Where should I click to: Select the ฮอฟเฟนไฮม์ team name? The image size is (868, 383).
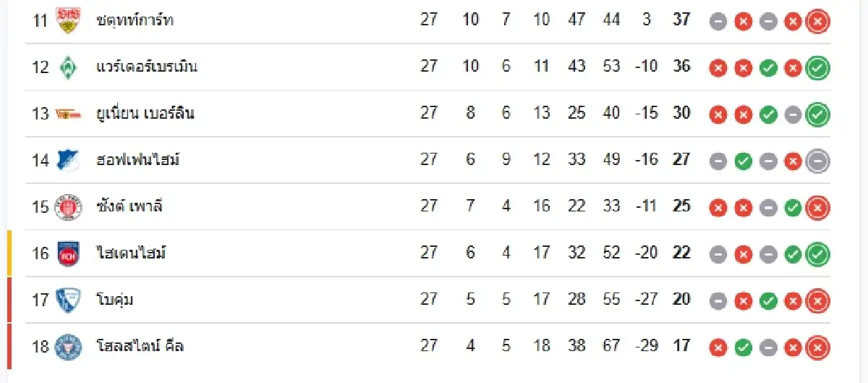coord(137,160)
